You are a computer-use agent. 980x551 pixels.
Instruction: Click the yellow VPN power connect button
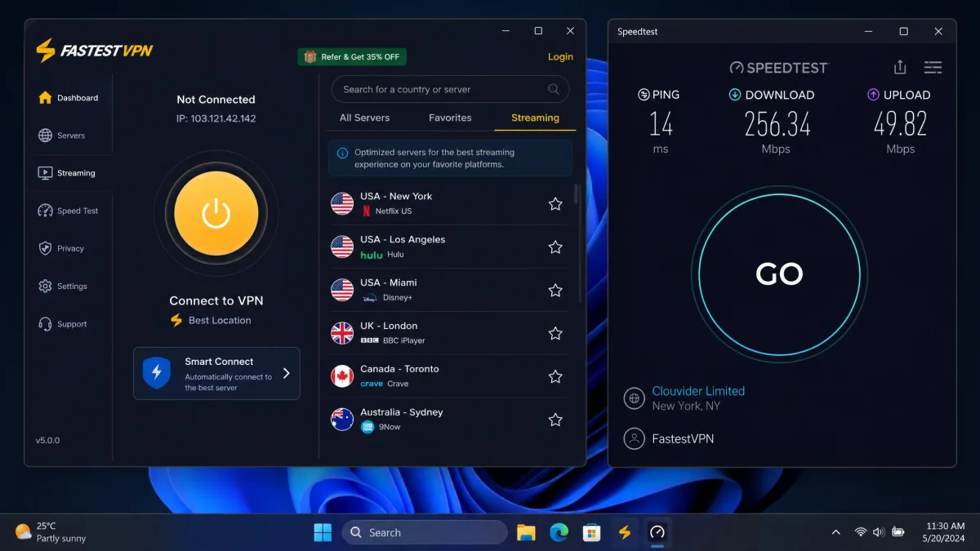click(x=216, y=214)
